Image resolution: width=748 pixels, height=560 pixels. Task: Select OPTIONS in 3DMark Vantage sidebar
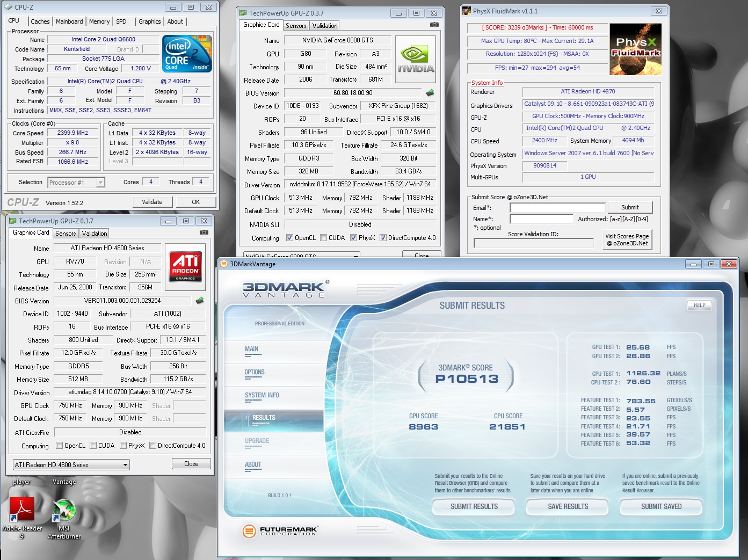coord(255,372)
